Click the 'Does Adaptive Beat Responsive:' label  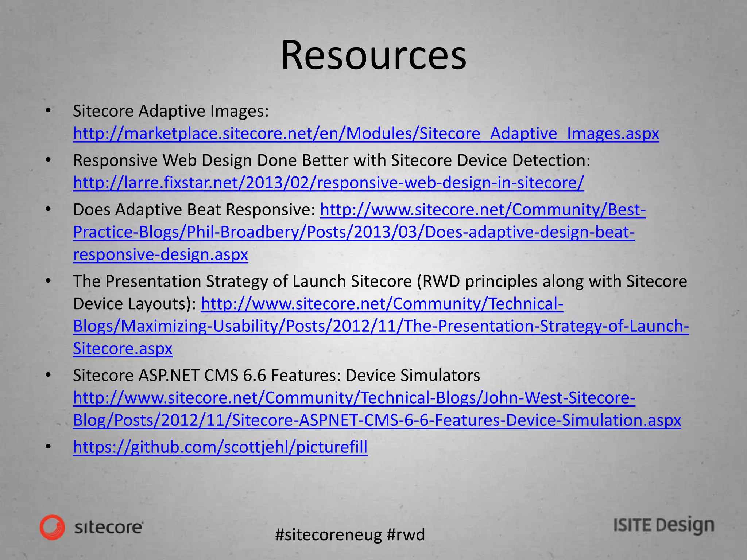pos(194,210)
